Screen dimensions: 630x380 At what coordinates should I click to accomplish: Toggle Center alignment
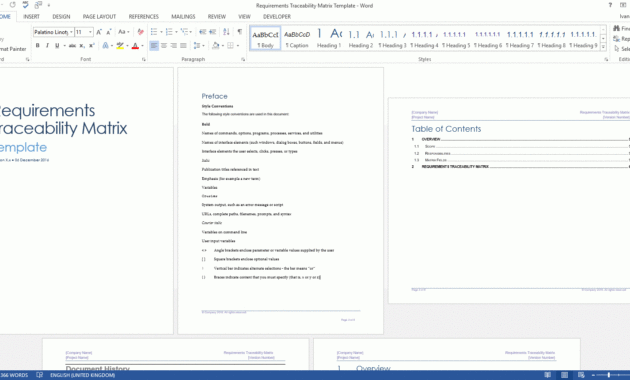[x=164, y=45]
